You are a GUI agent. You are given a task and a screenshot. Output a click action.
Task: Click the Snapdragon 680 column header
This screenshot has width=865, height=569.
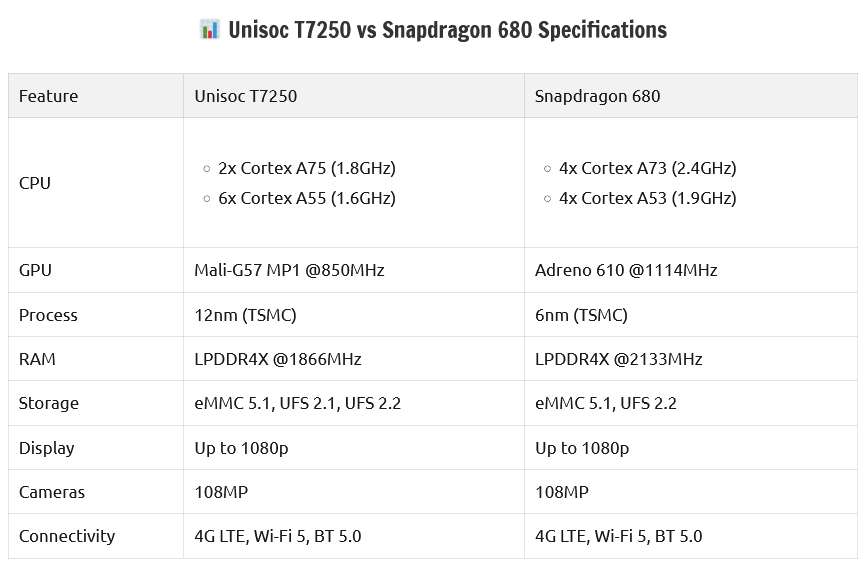point(597,96)
